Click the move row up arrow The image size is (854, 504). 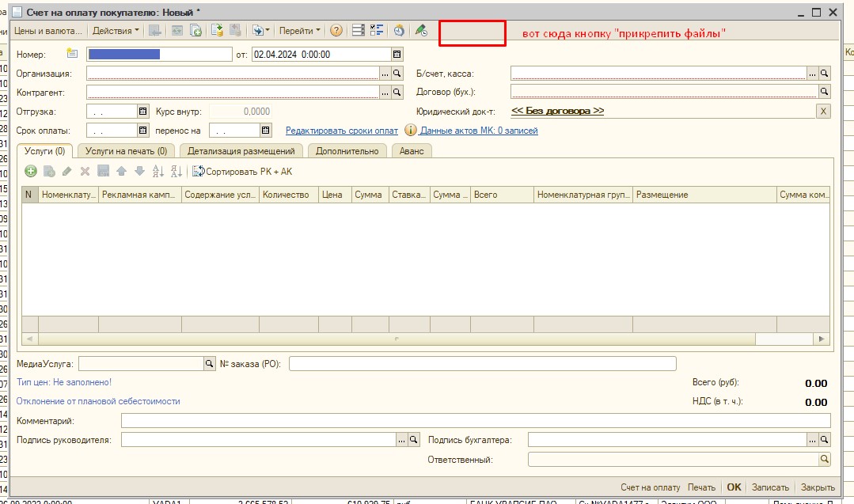click(x=121, y=171)
